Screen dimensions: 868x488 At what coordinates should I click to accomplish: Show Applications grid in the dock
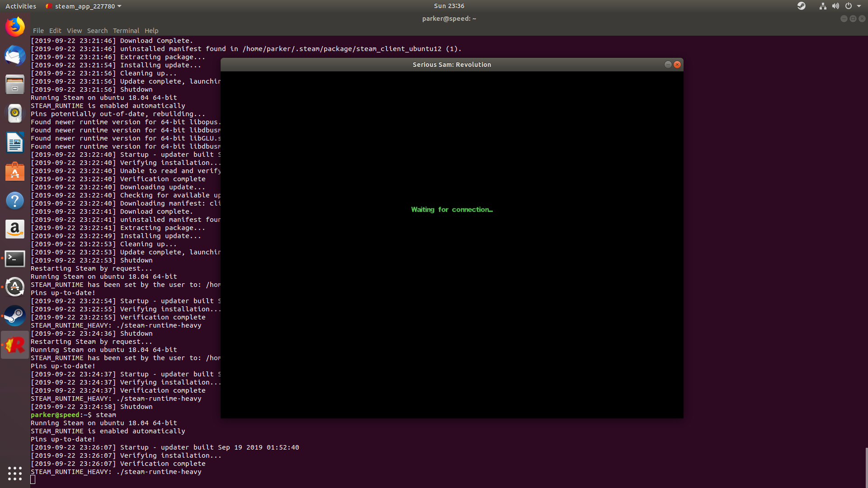click(15, 473)
